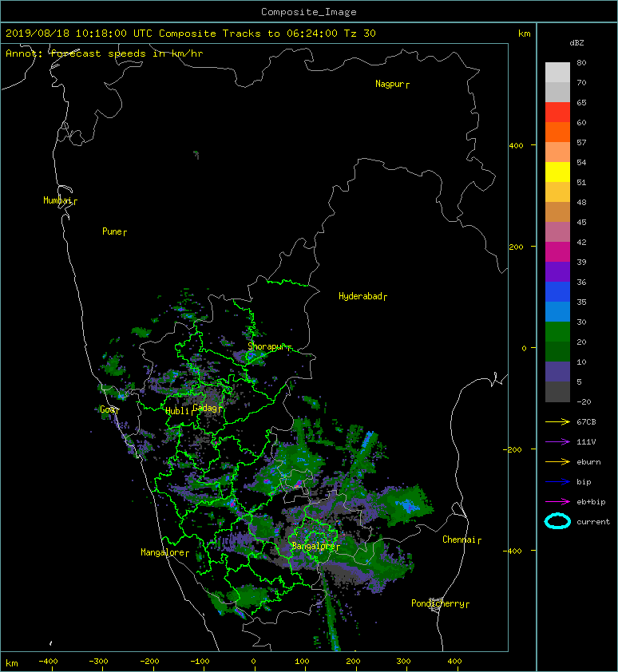Image resolution: width=618 pixels, height=672 pixels.
Task: Select the Mumbai city label
Action: point(57,200)
